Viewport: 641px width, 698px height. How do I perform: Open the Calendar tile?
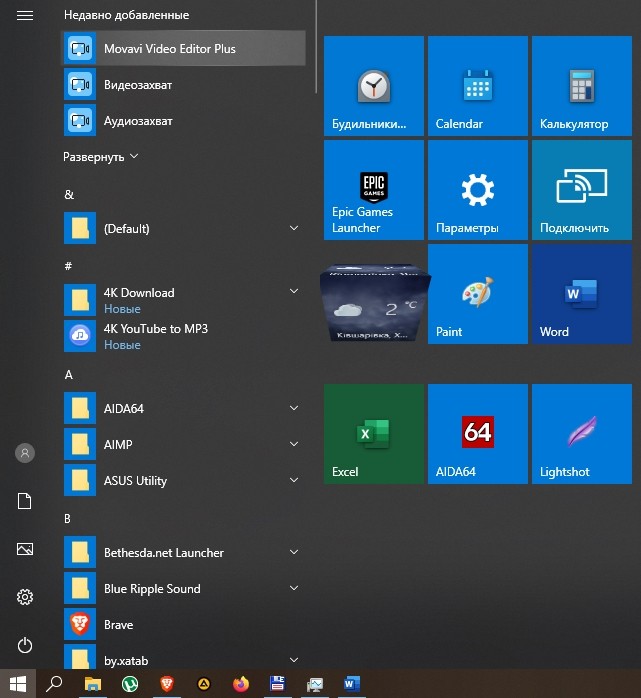pyautogui.click(x=478, y=86)
